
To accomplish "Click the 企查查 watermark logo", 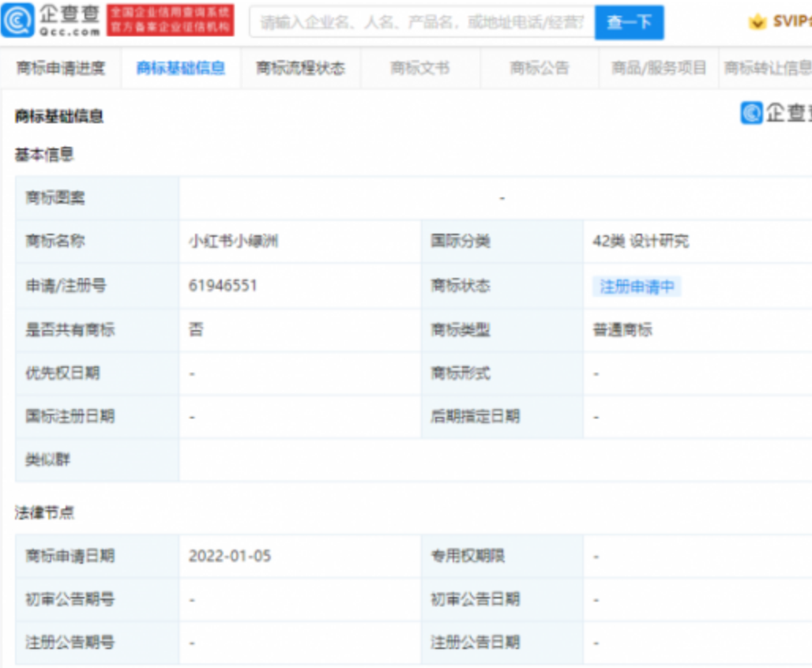I will tap(776, 113).
